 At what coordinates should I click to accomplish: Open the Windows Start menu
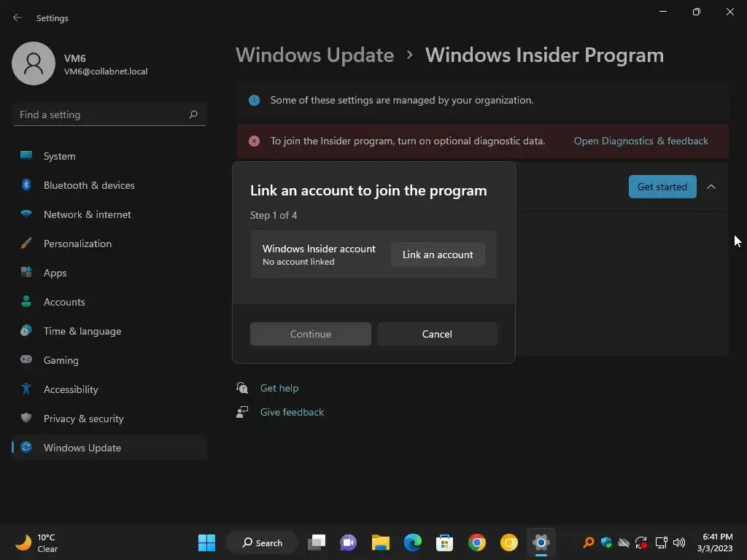click(206, 542)
